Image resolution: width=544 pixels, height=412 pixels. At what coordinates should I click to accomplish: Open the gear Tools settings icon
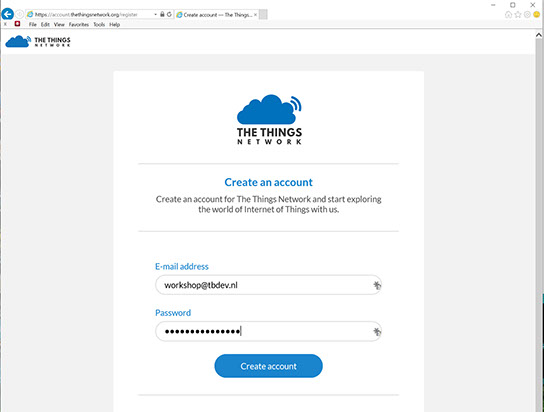(527, 15)
